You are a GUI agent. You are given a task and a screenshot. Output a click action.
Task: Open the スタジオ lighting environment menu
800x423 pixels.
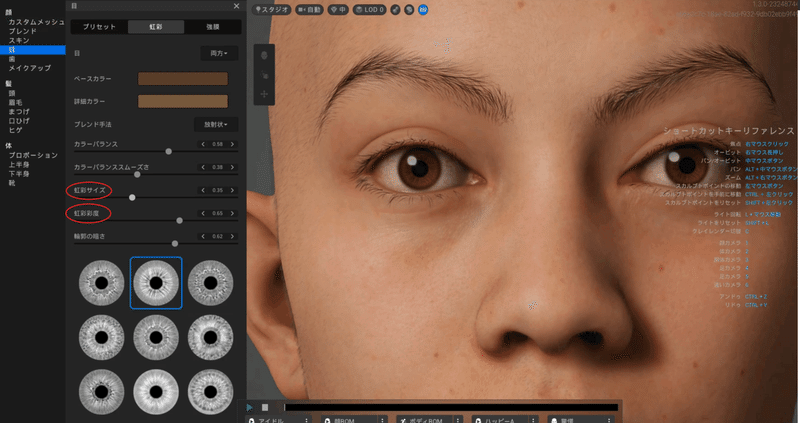(271, 10)
